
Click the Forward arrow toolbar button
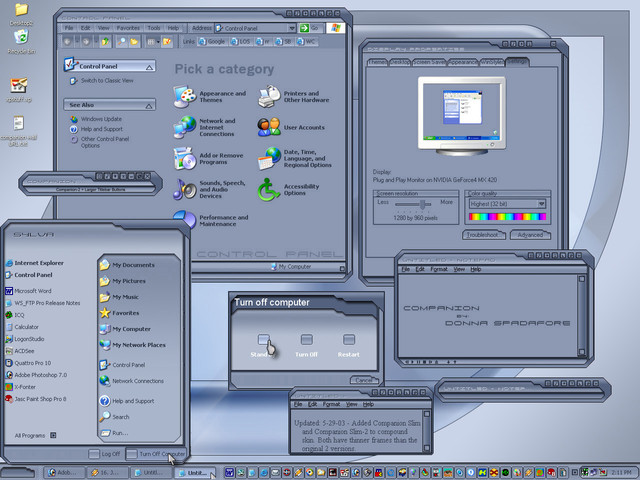point(86,42)
